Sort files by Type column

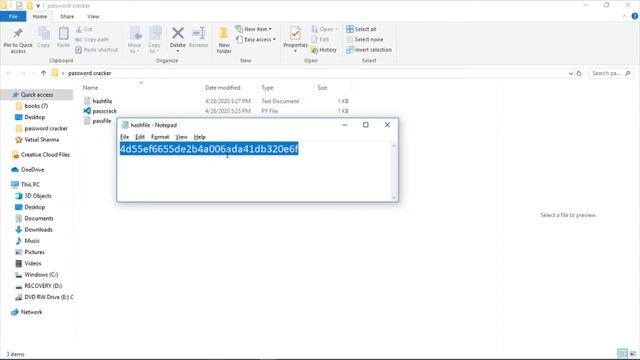267,87
